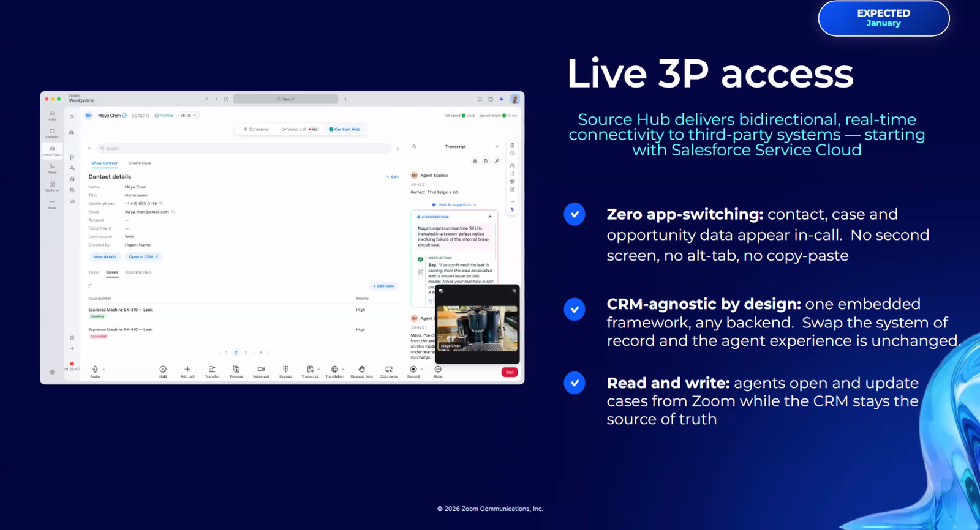
Task: Switch to the Create Case tab
Action: pos(140,163)
